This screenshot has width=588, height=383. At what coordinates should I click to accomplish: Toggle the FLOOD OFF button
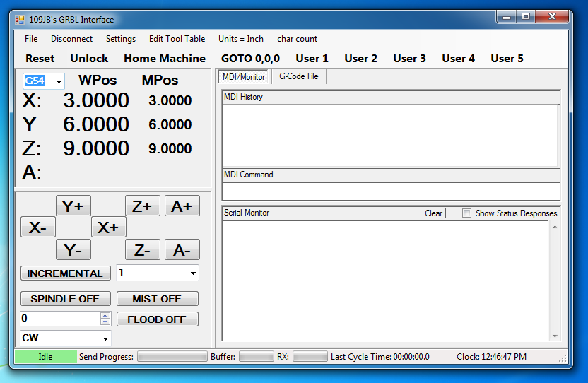pyautogui.click(x=158, y=319)
